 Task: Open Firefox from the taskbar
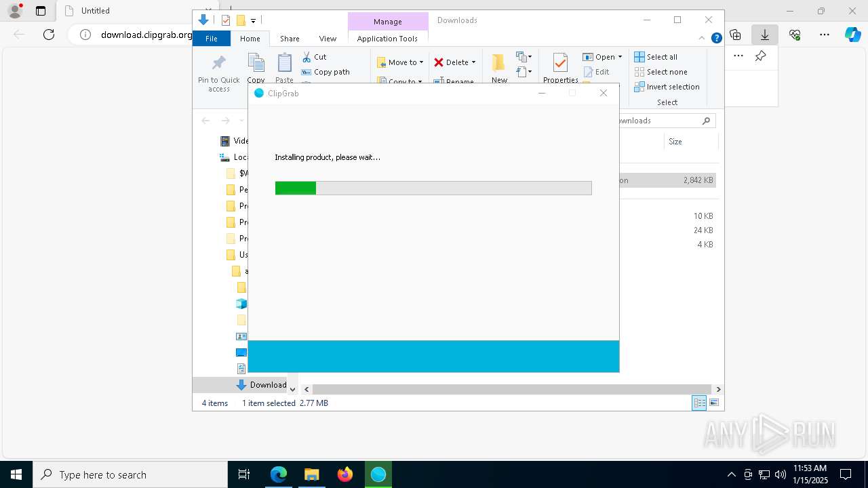point(345,474)
